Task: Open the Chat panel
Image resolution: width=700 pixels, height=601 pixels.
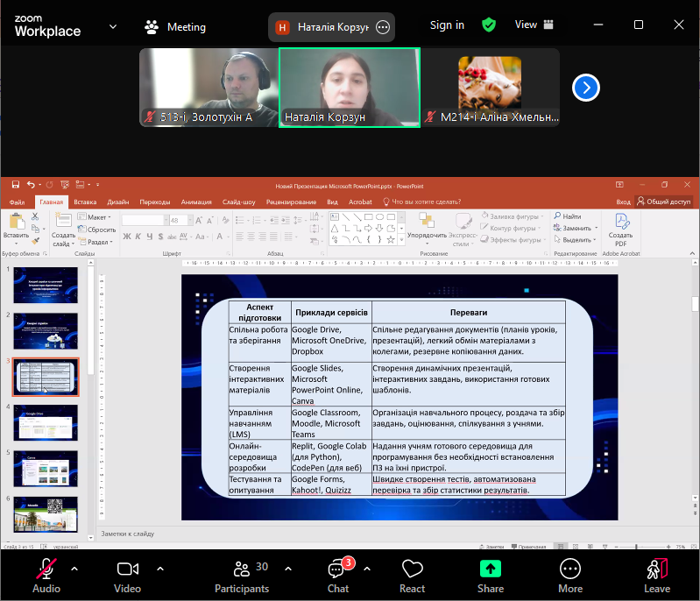Action: coord(338,575)
